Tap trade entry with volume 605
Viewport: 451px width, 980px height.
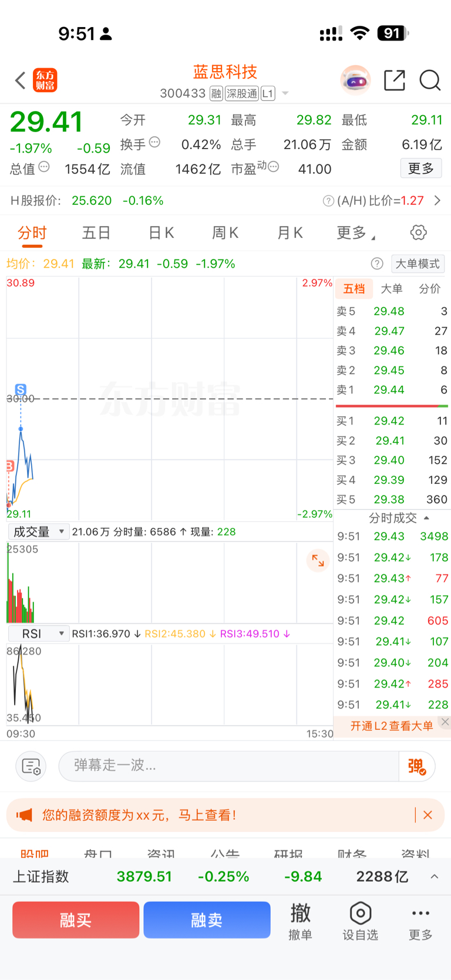392,621
